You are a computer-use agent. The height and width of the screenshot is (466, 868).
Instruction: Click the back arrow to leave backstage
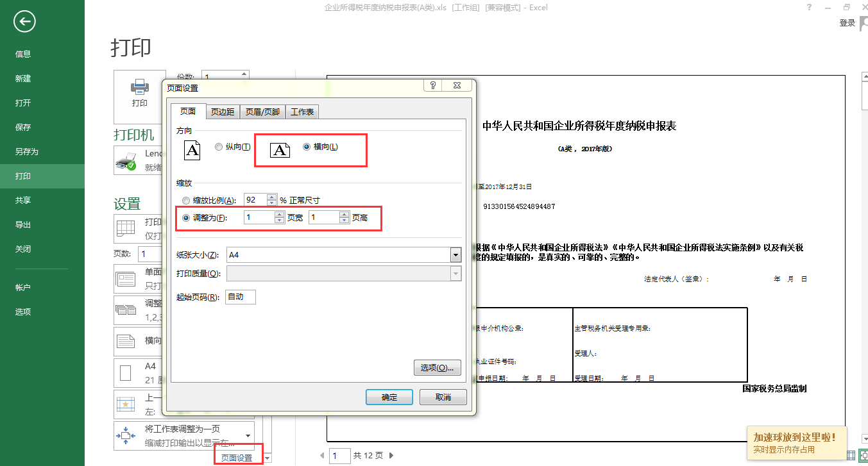(x=24, y=22)
